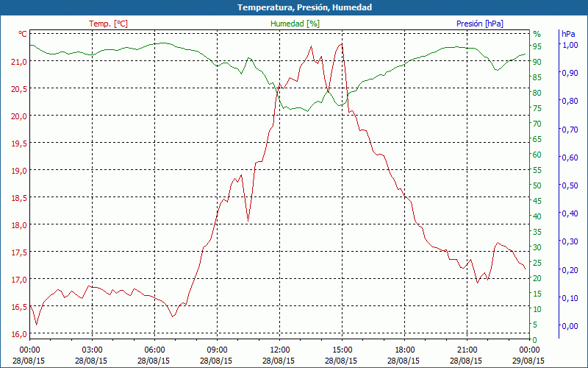Click the chart title Temperatura, Presión, Humedad

(x=304, y=7)
